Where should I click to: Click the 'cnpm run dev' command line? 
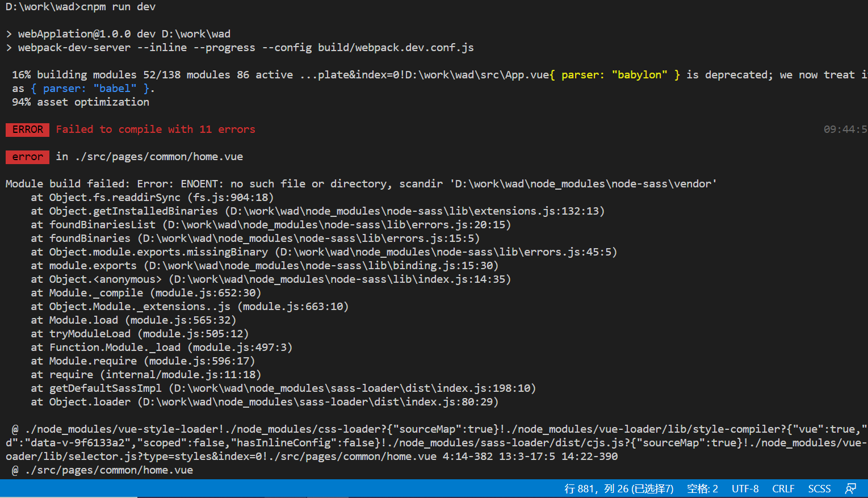pos(81,7)
